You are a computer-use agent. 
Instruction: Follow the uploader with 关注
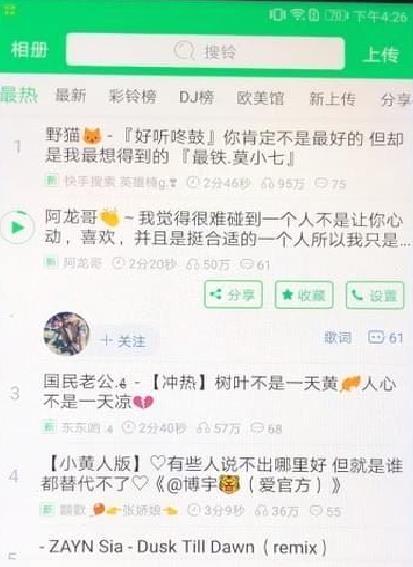tap(124, 341)
